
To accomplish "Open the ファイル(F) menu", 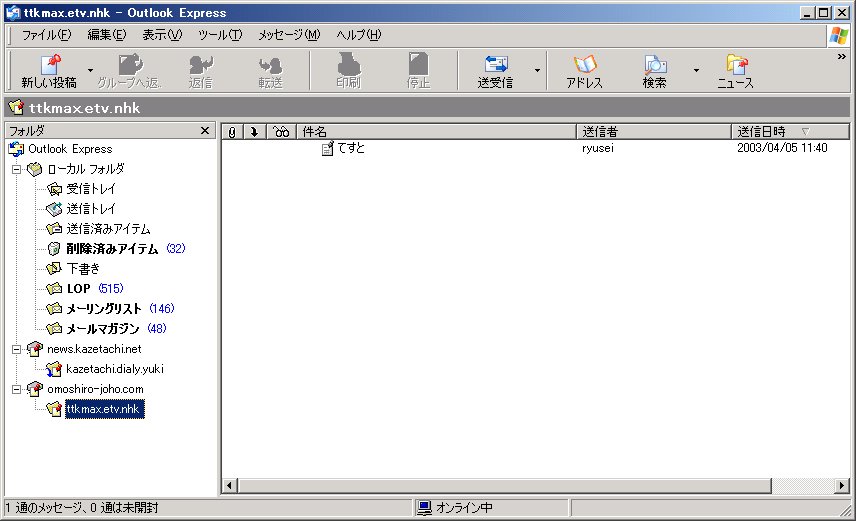I will click(46, 35).
